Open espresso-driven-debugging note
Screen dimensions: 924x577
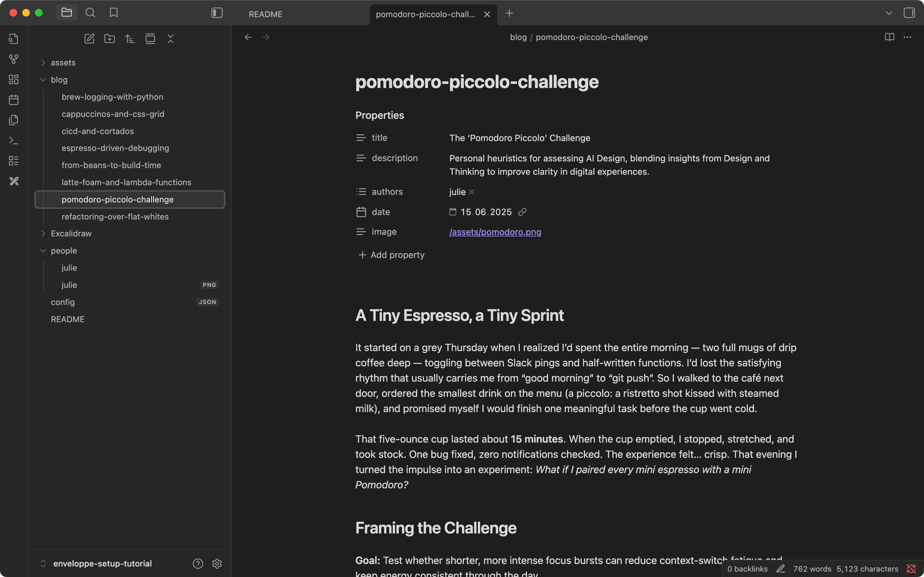tap(115, 148)
